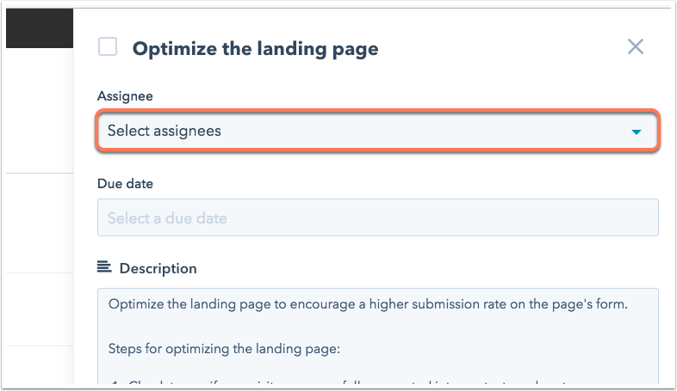Click blank line in the description box
This screenshot has height=391, width=677.
[378, 327]
